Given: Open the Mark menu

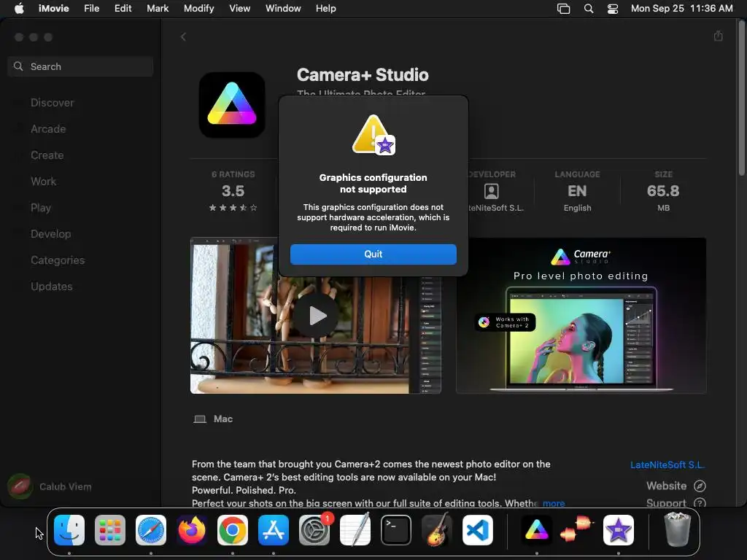Looking at the screenshot, I should (158, 9).
